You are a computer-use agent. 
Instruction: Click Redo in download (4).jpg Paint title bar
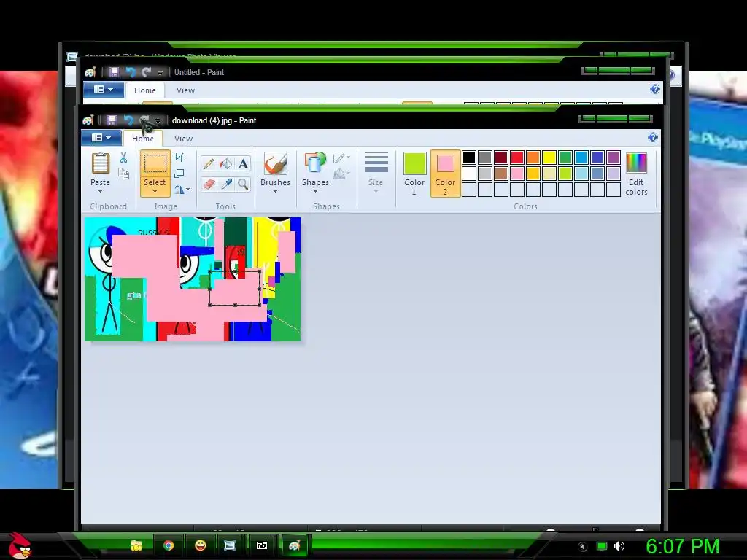click(x=144, y=120)
